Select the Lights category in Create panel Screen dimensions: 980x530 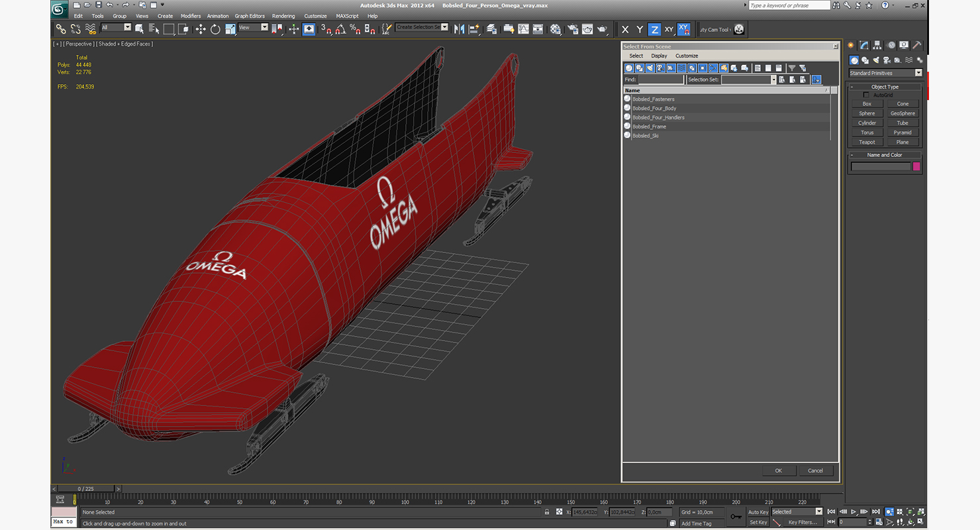point(876,60)
